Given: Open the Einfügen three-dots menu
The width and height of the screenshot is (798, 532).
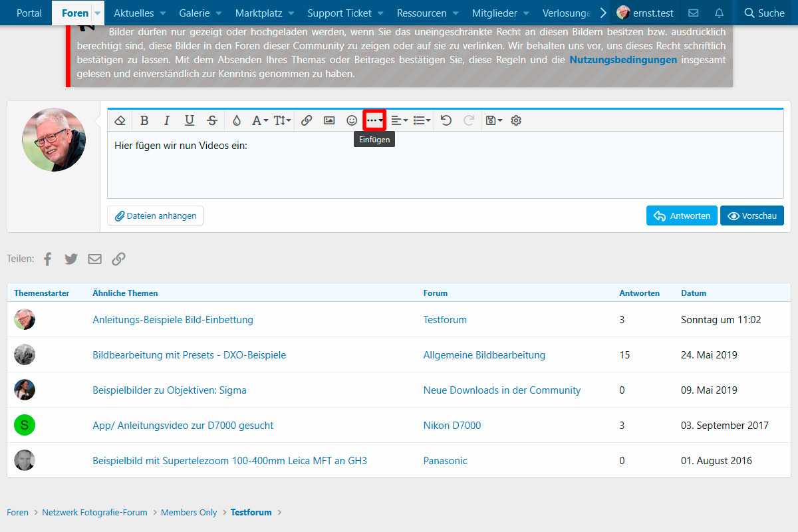Looking at the screenshot, I should click(374, 120).
